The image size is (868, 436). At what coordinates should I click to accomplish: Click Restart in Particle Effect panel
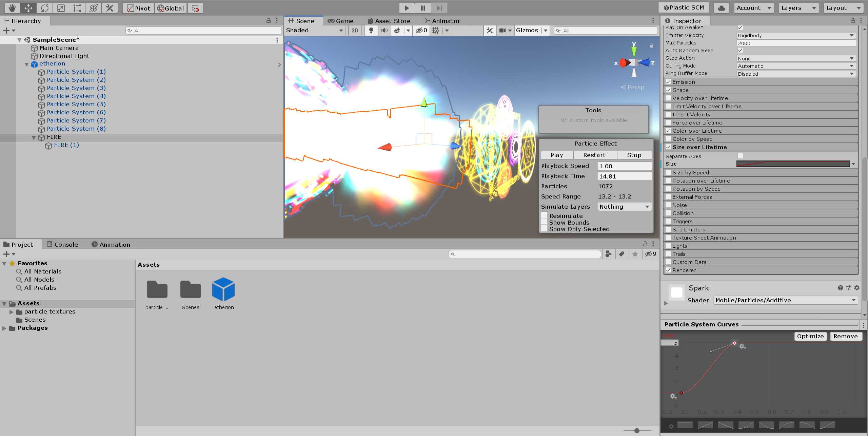coord(594,155)
